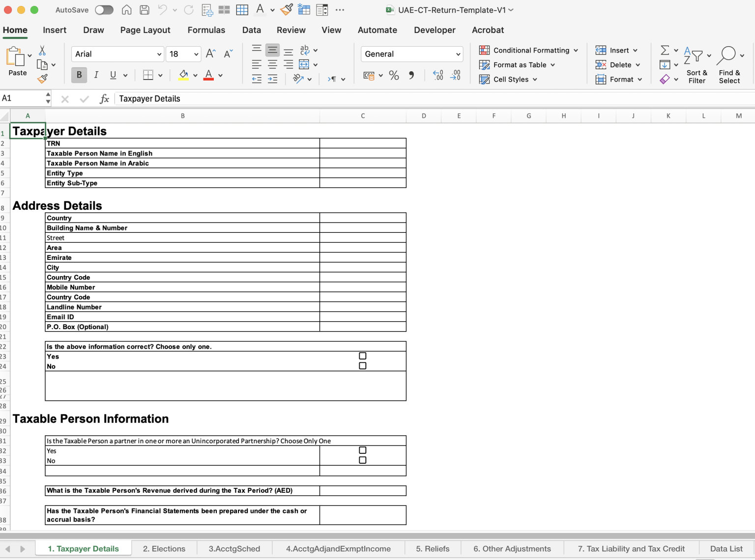Click the AutoSum icon
This screenshot has height=560, width=755.
point(665,50)
